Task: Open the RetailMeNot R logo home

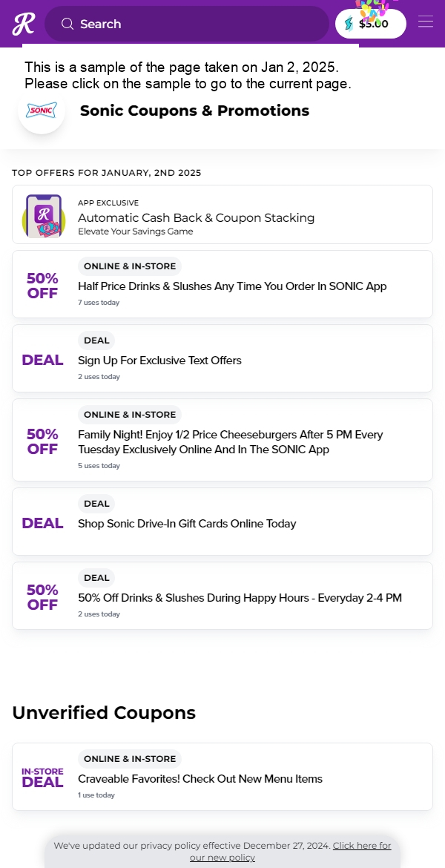Action: 23,24
